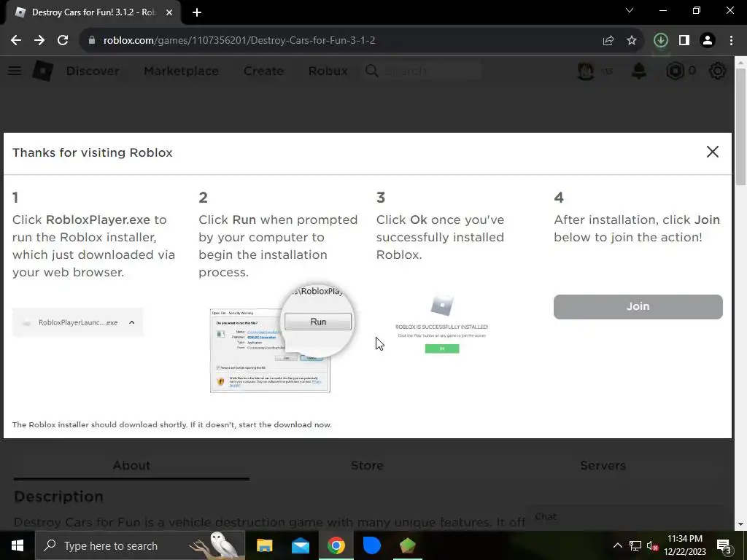Click the Run security warning illustration
747x560 pixels.
282,337
